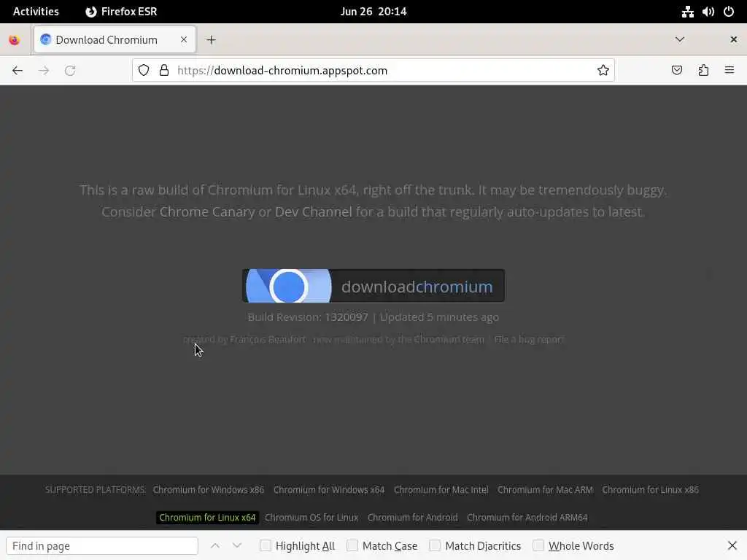Open the extensions puzzle icon
747x560 pixels.
pos(703,71)
